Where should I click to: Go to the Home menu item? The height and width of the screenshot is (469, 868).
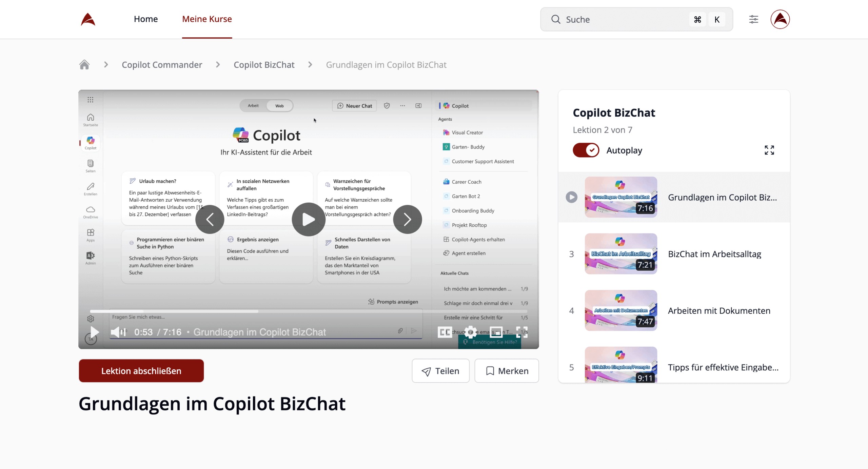click(146, 19)
